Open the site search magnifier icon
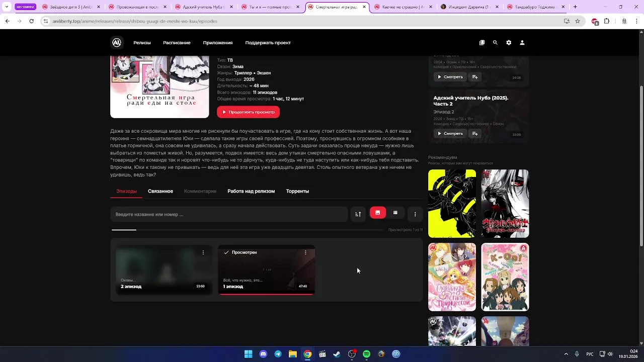Image resolution: width=644 pixels, height=362 pixels. (495, 43)
